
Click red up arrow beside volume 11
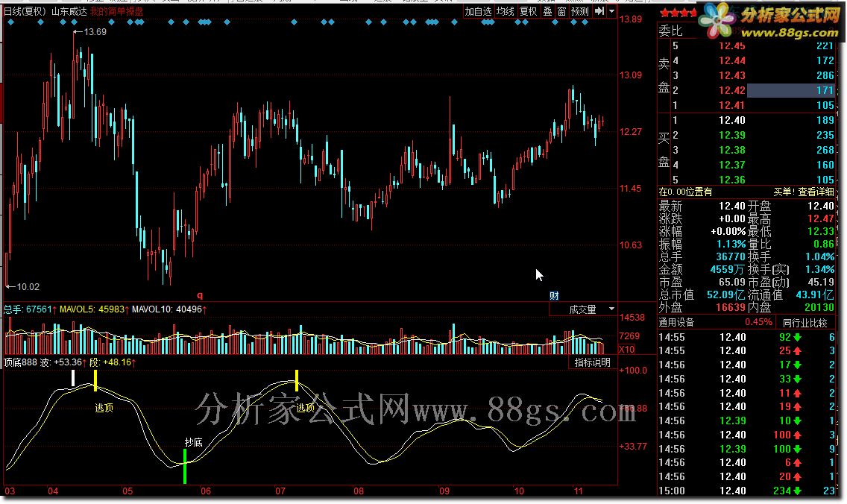coord(797,393)
